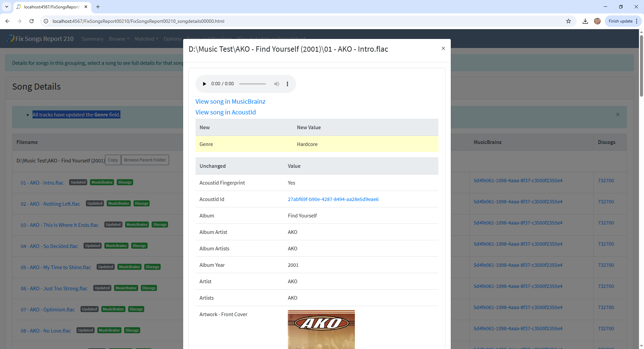Open the browser downloads icon
The width and height of the screenshot is (644, 349).
pyautogui.click(x=585, y=21)
